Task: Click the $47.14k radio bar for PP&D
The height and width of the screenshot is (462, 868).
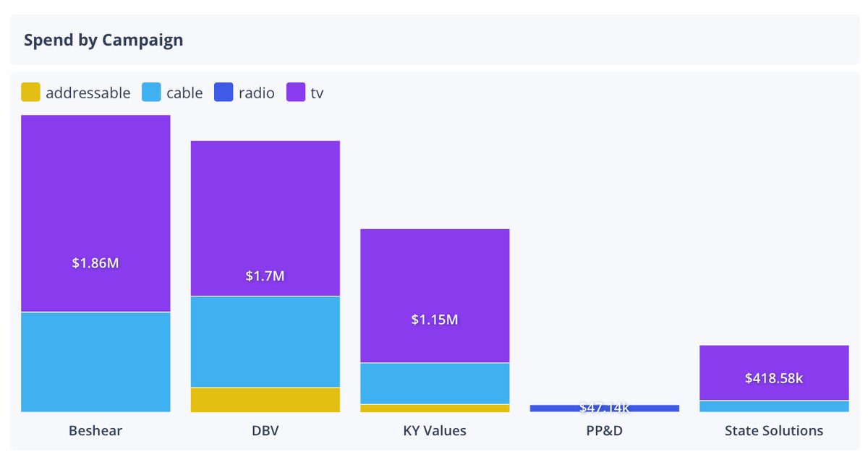Action: point(605,408)
